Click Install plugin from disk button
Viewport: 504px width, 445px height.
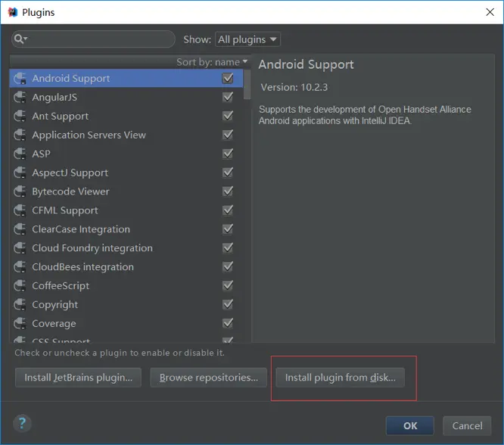click(340, 378)
